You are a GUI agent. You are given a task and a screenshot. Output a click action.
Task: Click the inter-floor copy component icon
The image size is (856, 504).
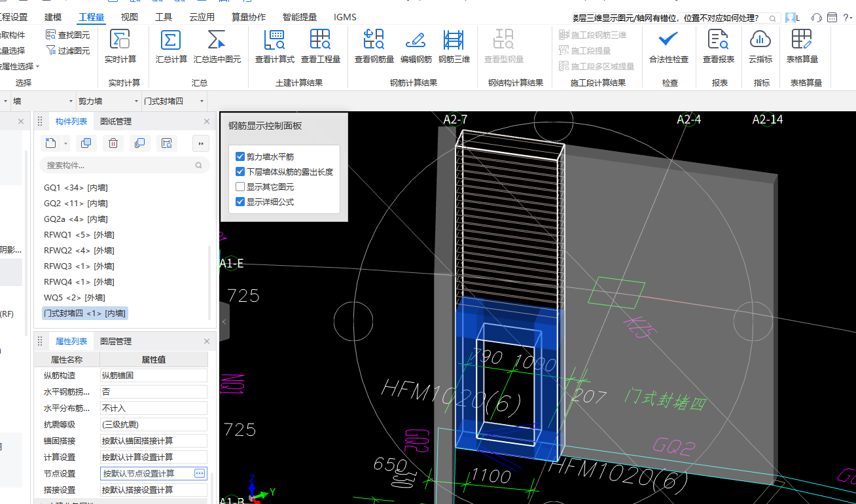coord(139,143)
